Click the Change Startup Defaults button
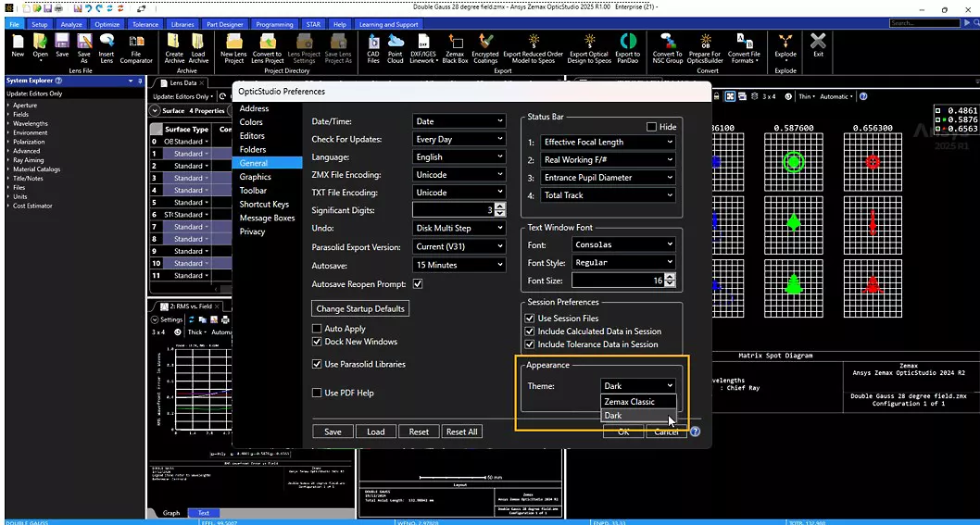The image size is (980, 525). point(360,308)
